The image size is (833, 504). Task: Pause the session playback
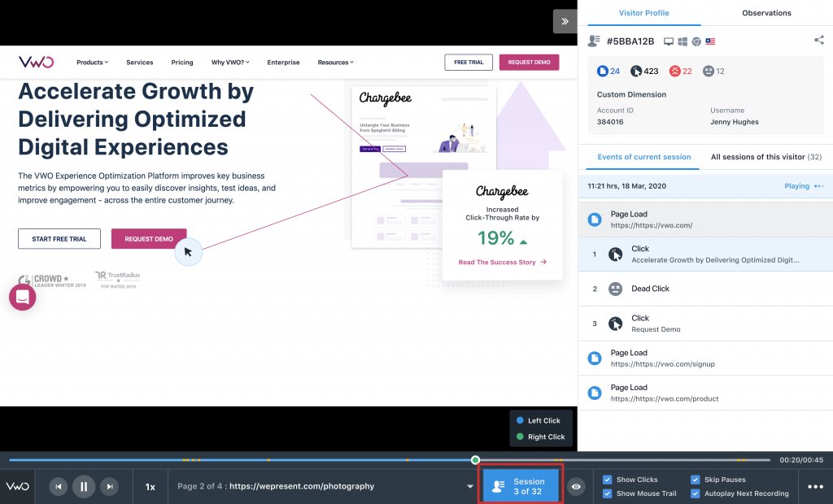pyautogui.click(x=84, y=486)
